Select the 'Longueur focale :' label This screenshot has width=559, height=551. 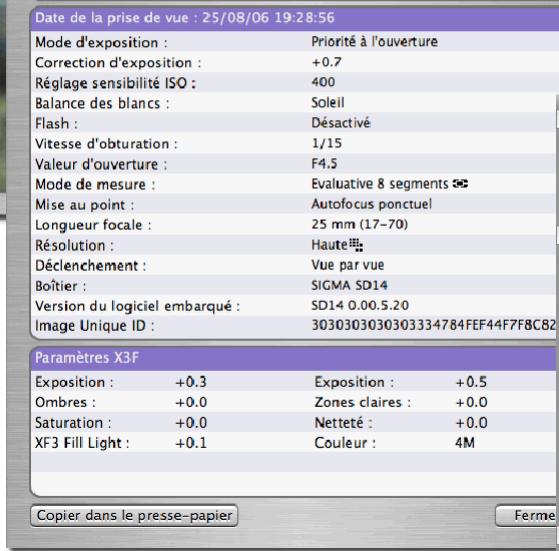click(93, 226)
